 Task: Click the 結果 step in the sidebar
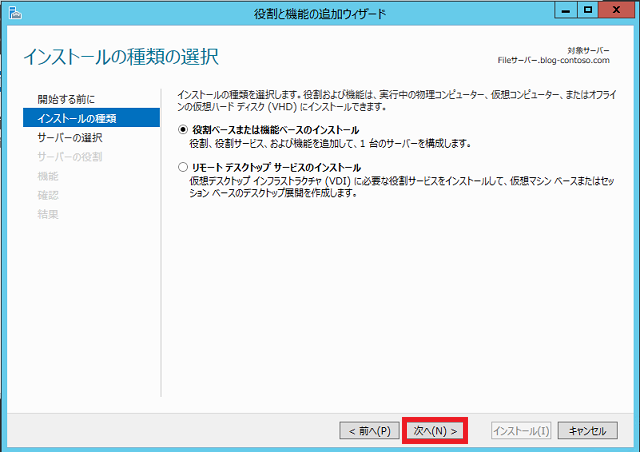coord(48,214)
